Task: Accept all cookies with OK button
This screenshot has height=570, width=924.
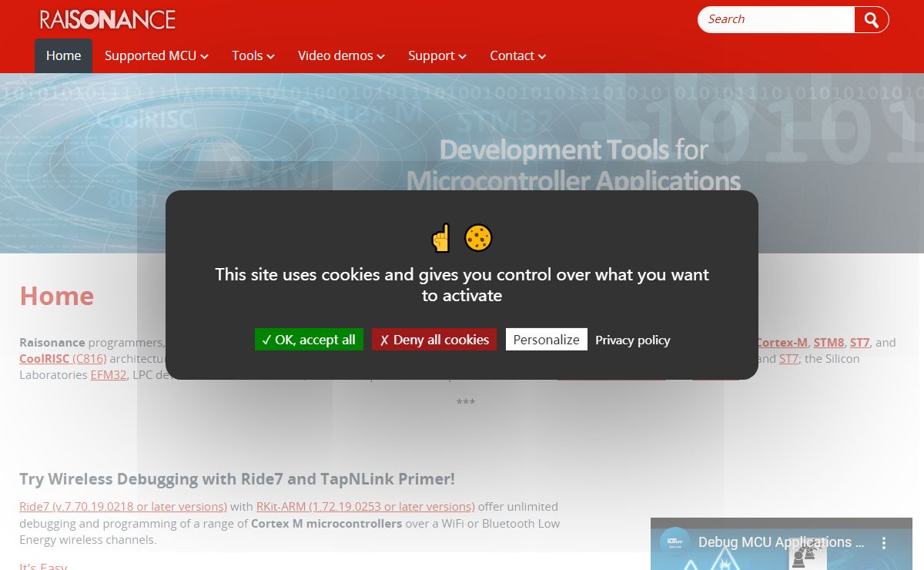Action: 309,340
